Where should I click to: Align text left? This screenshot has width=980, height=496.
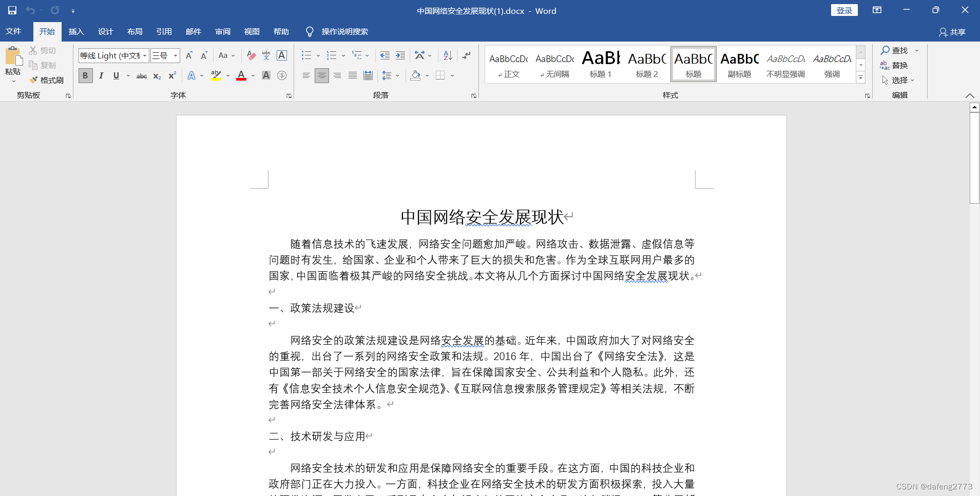[306, 75]
